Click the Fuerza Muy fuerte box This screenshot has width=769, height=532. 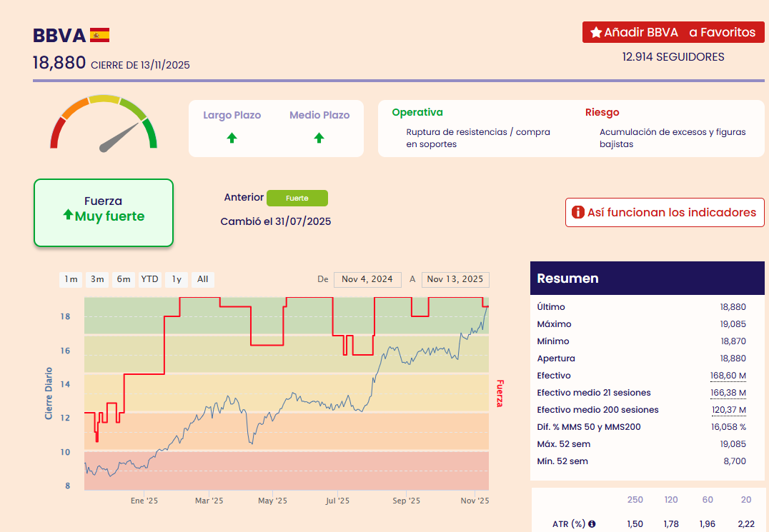(104, 213)
